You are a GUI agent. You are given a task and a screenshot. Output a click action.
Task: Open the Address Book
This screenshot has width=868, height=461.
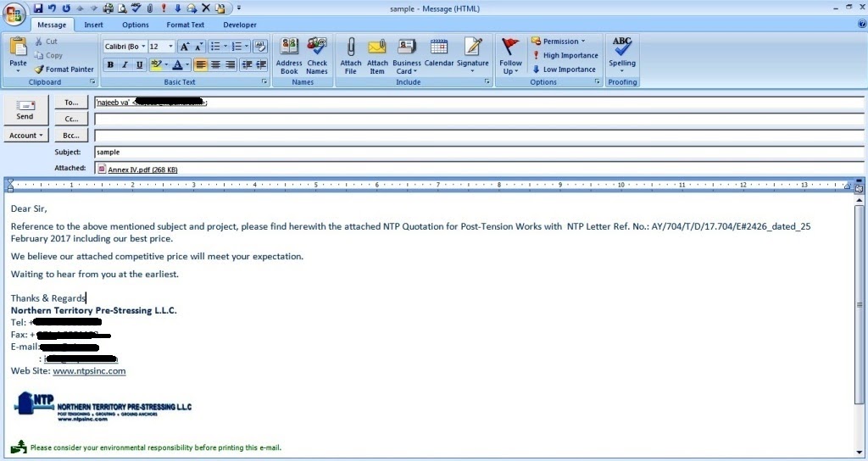pos(289,56)
